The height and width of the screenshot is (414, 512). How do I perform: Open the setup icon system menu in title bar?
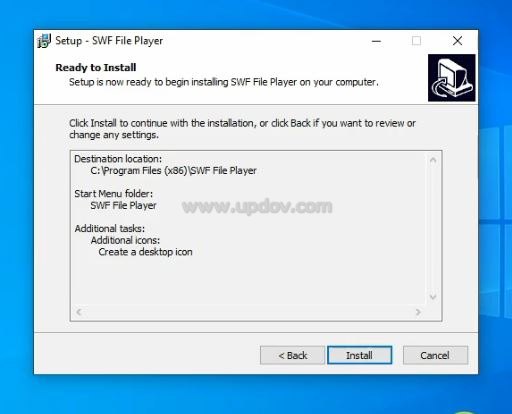tap(44, 41)
